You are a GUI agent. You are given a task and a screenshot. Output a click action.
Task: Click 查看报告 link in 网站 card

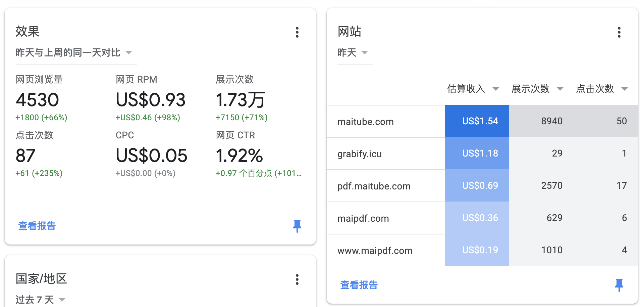[359, 285]
